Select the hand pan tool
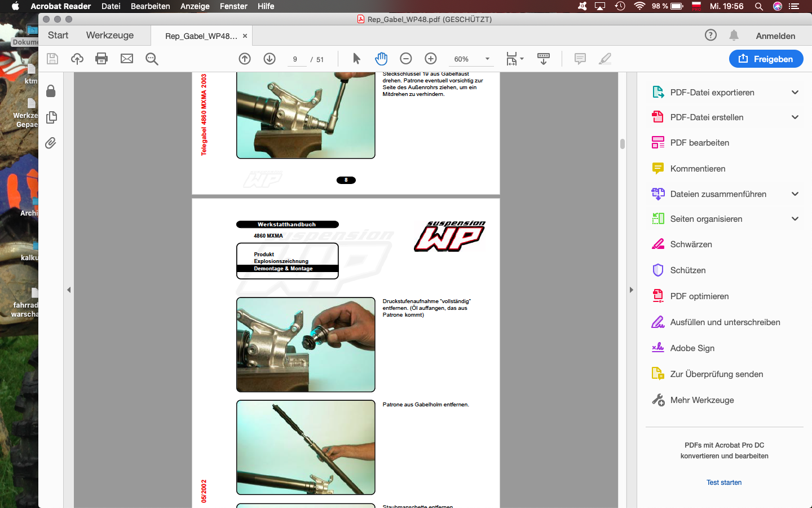812x508 pixels. [x=381, y=59]
